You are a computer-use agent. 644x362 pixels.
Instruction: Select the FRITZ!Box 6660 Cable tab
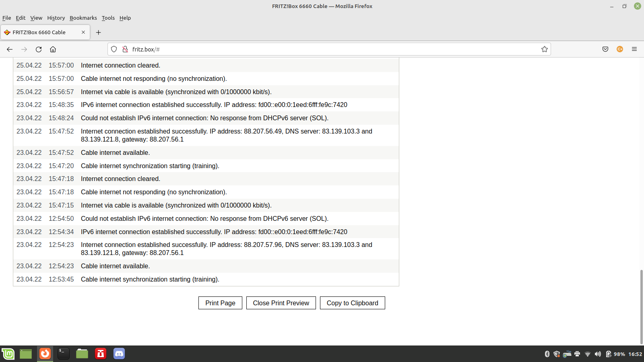(x=45, y=32)
